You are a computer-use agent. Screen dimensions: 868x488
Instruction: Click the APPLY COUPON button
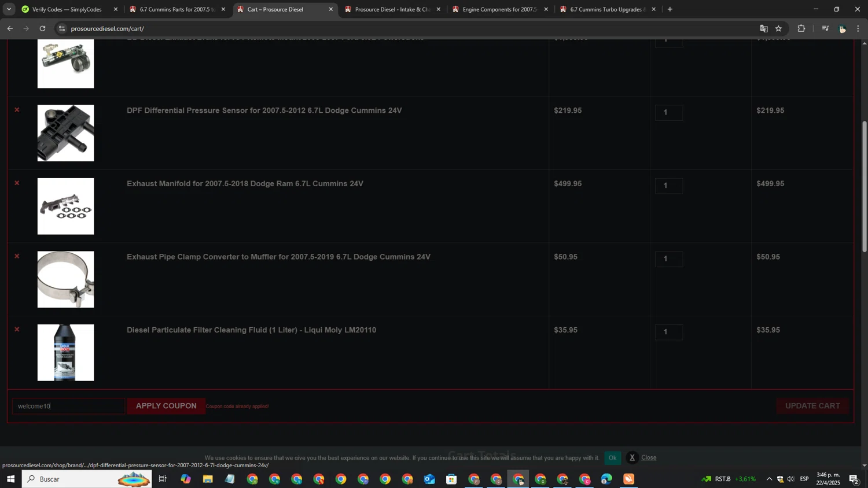(x=166, y=406)
